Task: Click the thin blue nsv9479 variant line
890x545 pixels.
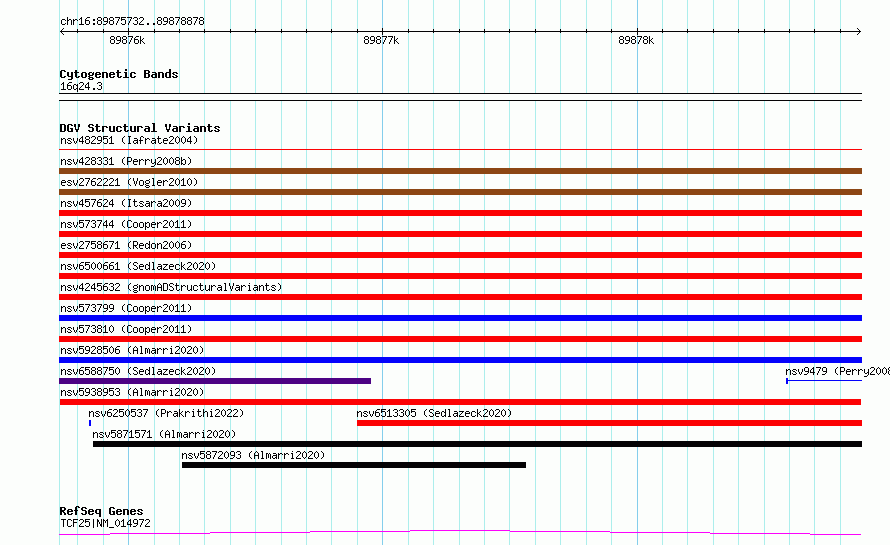Action: click(x=824, y=381)
